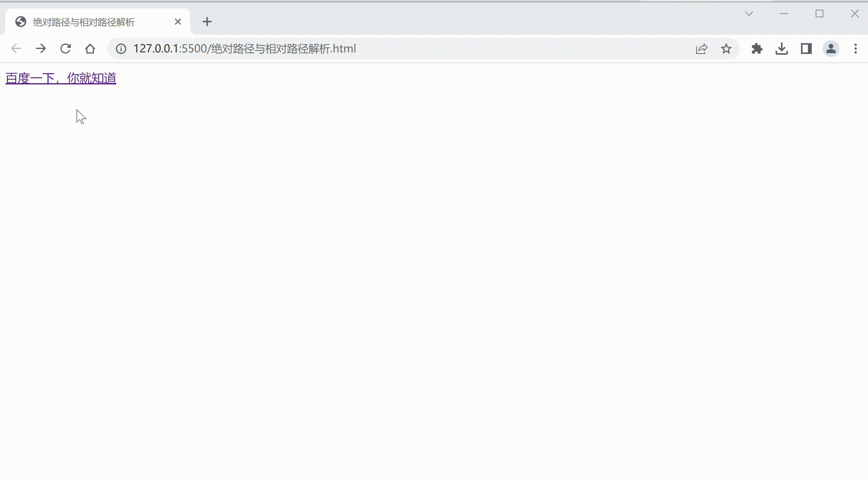Select the 绝对路径与相对路径解析 tab

point(98,22)
